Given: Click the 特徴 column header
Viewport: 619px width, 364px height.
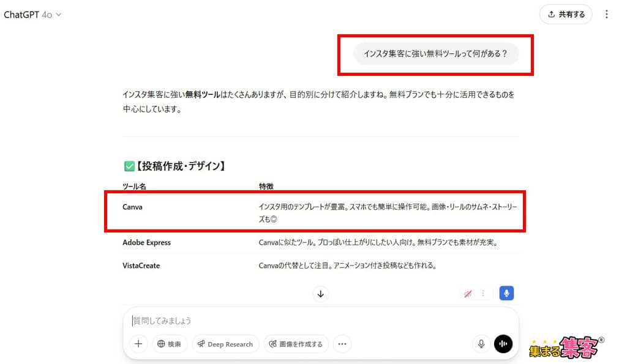Looking at the screenshot, I should click(266, 186).
